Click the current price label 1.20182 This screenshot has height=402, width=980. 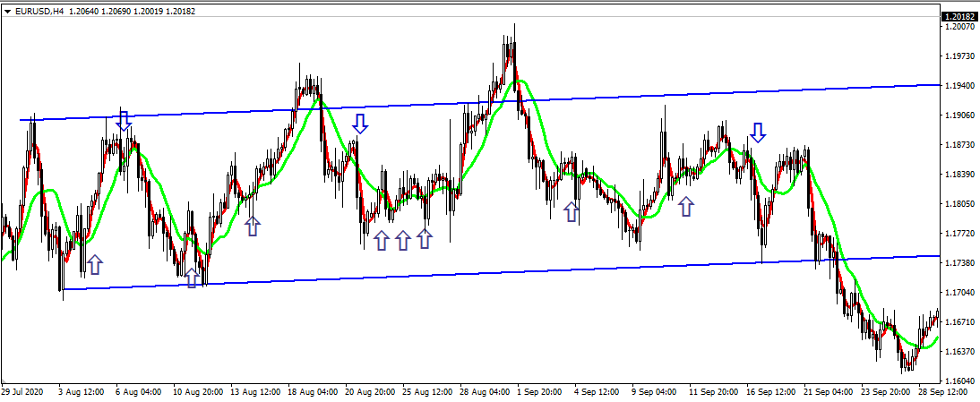pyautogui.click(x=959, y=16)
